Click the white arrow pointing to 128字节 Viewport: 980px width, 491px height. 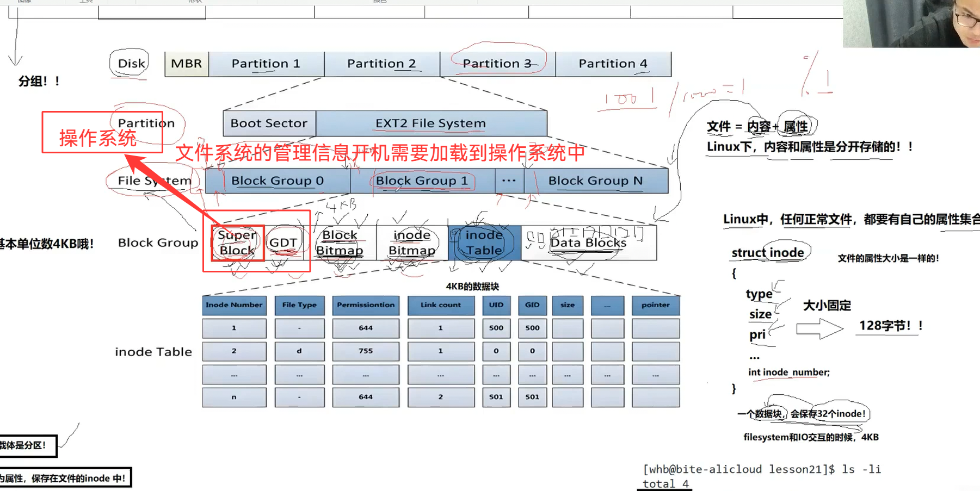(x=819, y=328)
